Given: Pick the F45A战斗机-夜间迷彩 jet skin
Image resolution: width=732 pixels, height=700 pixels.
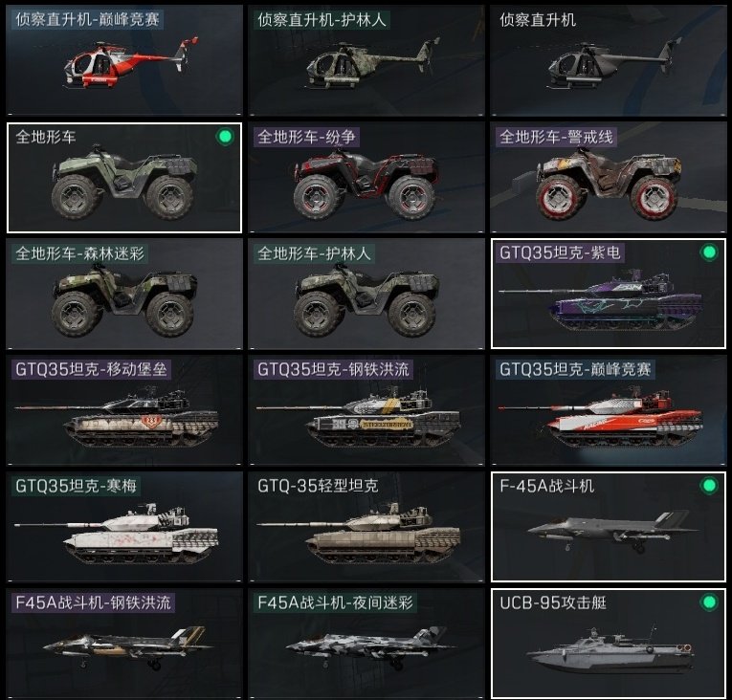Looking at the screenshot, I should pos(366,644).
